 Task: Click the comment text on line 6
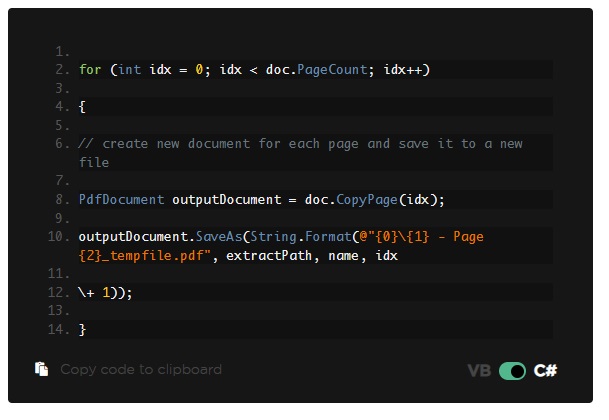coord(301,153)
